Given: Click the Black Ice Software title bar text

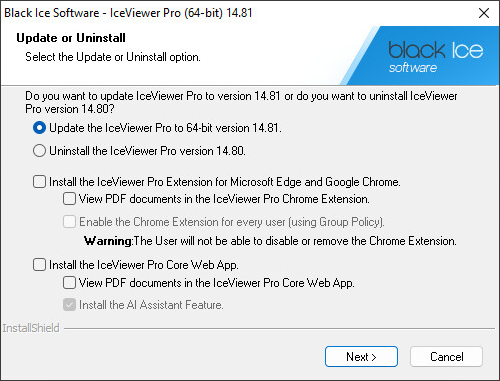Looking at the screenshot, I should coord(128,13).
